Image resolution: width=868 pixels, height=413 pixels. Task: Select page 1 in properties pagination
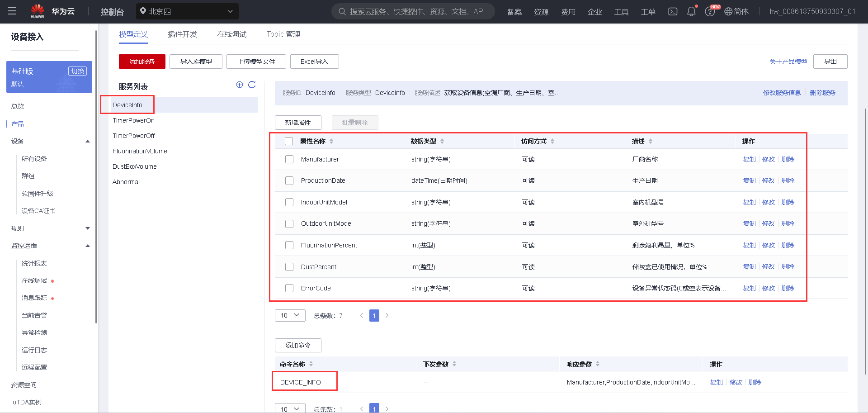374,315
